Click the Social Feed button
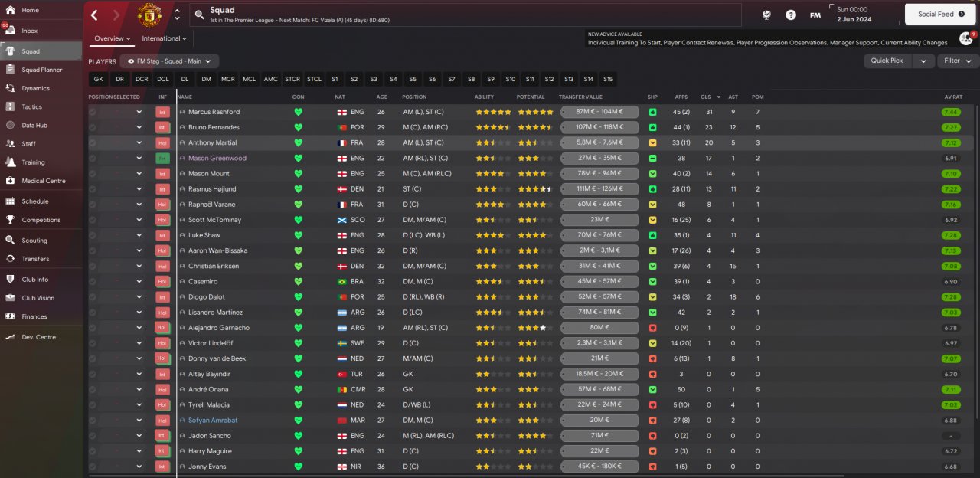The height and width of the screenshot is (478, 980). click(x=941, y=14)
